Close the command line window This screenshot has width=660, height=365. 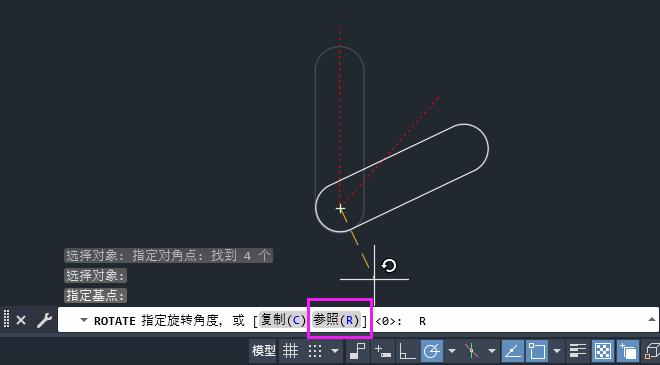(21, 321)
